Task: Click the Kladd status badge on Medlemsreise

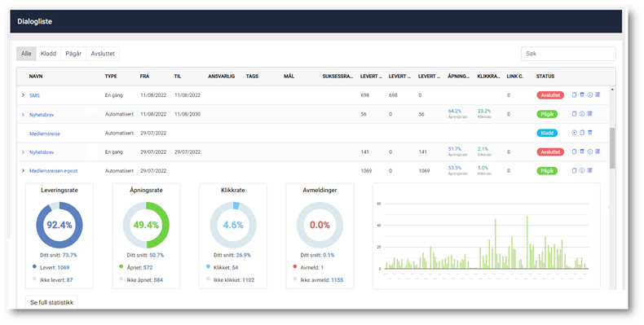Action: 547,133
